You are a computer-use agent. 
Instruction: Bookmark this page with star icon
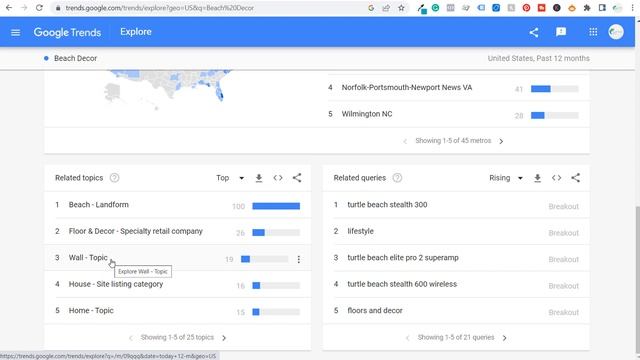click(x=401, y=8)
